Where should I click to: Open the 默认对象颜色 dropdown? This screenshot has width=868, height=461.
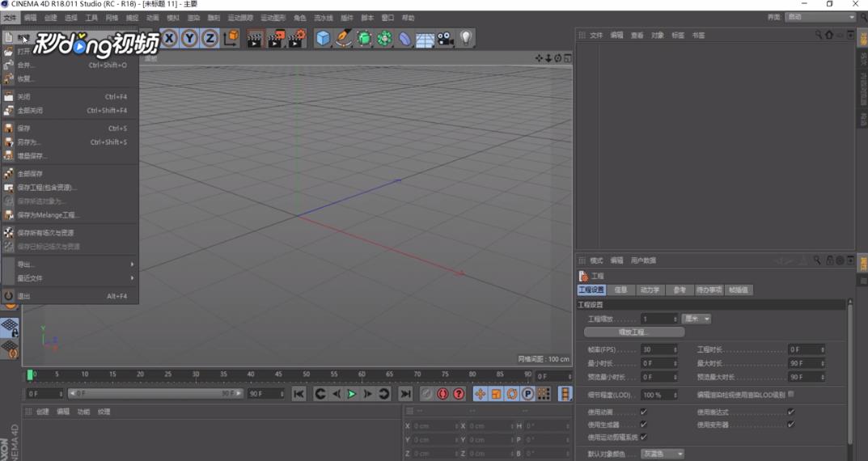pyautogui.click(x=663, y=454)
